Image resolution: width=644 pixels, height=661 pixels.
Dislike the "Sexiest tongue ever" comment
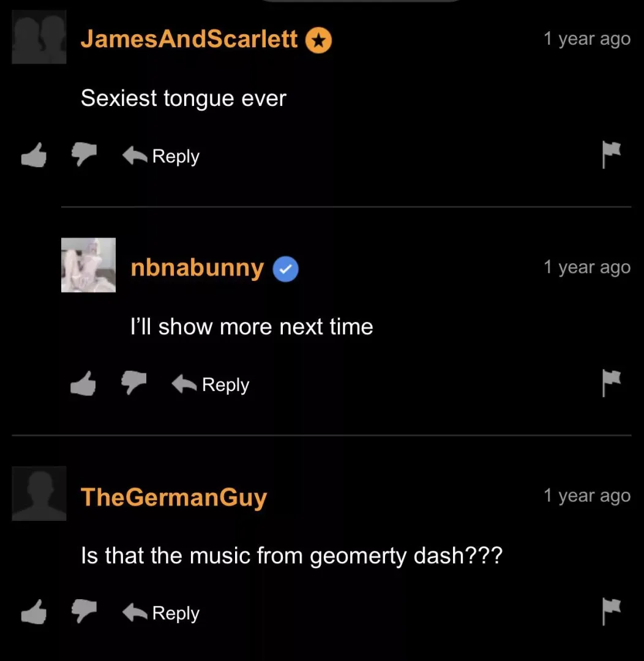[84, 154]
